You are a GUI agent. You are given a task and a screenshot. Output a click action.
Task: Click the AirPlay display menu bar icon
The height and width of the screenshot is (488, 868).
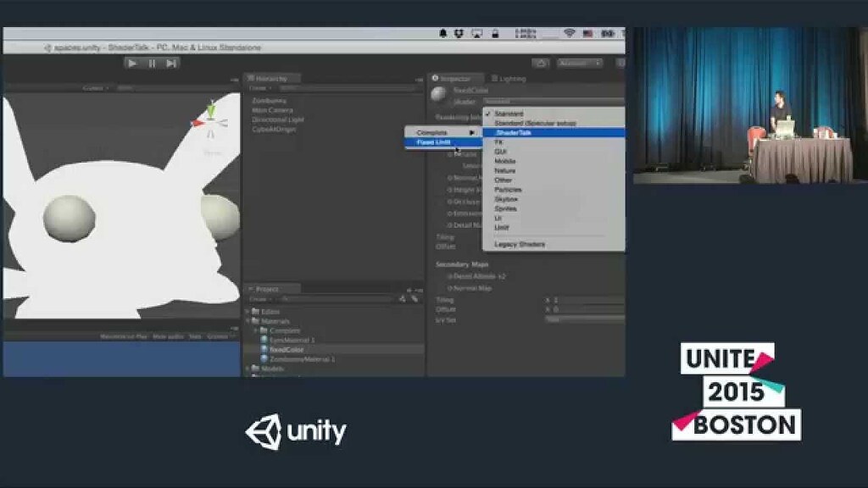click(x=476, y=34)
